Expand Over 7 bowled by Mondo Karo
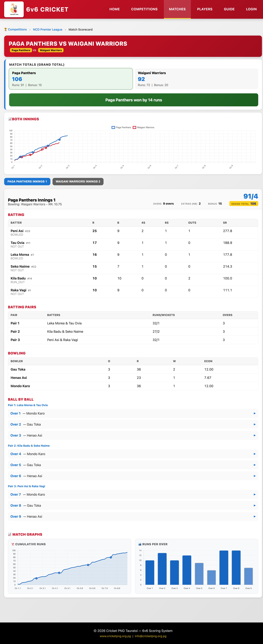Viewport: 263px width, 644px height. tap(133, 494)
